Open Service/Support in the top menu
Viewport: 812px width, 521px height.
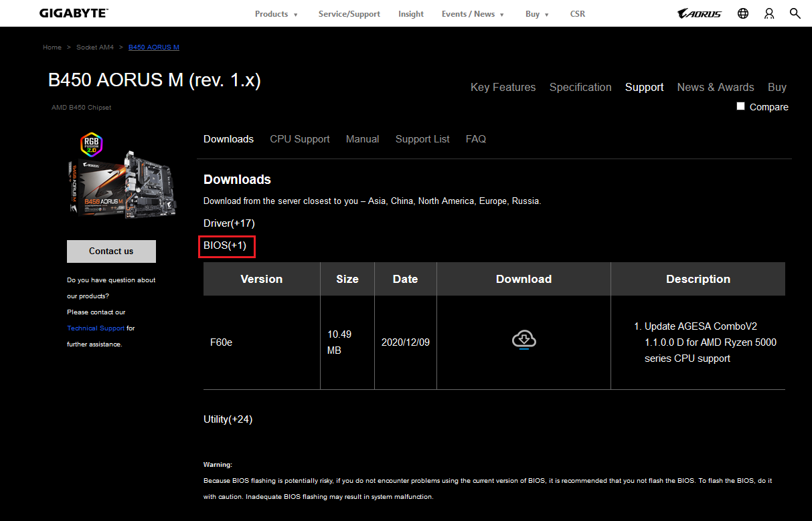click(349, 14)
